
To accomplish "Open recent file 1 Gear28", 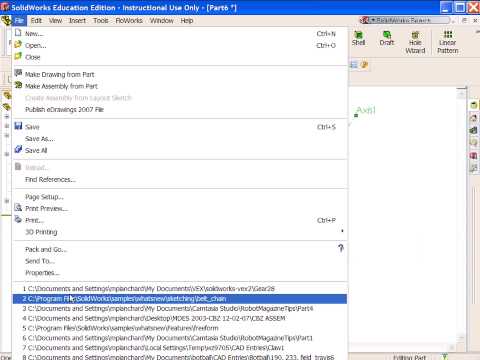I will pos(180,289).
